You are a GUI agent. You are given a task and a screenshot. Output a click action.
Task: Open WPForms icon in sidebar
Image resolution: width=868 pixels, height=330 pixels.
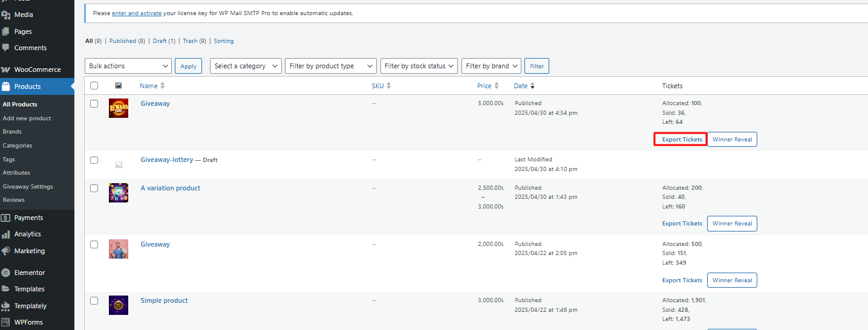(6, 322)
